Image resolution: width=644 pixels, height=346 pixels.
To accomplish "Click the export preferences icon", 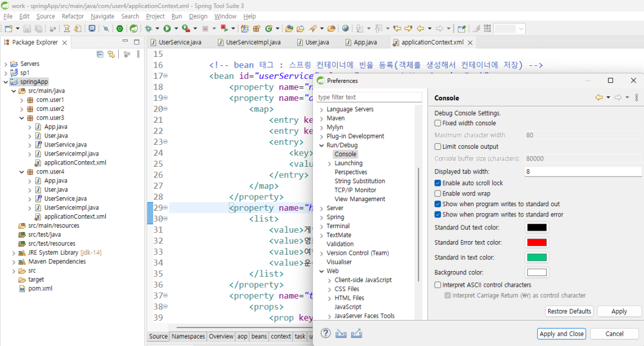I will [x=356, y=333].
